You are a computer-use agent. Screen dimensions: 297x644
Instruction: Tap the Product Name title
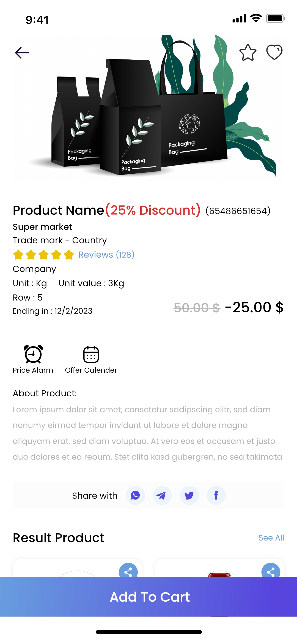(59, 210)
